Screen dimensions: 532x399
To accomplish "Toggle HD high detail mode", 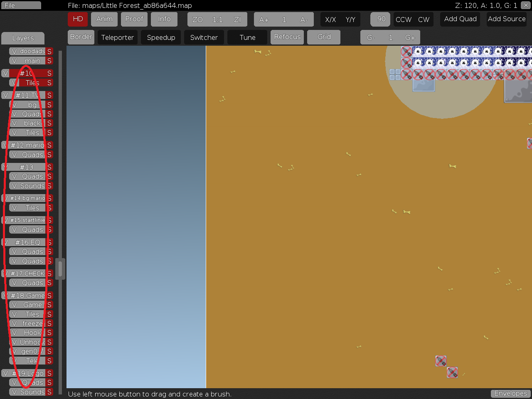I will point(78,19).
